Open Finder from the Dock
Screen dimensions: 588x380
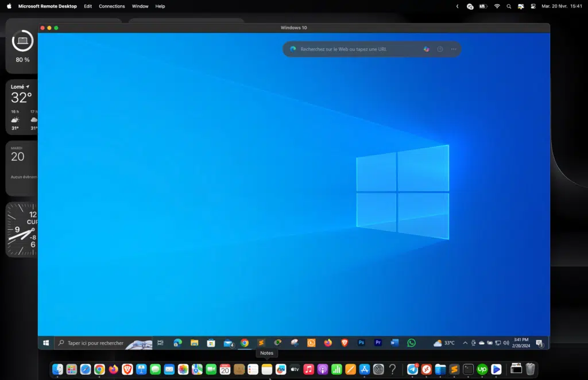[57, 370]
